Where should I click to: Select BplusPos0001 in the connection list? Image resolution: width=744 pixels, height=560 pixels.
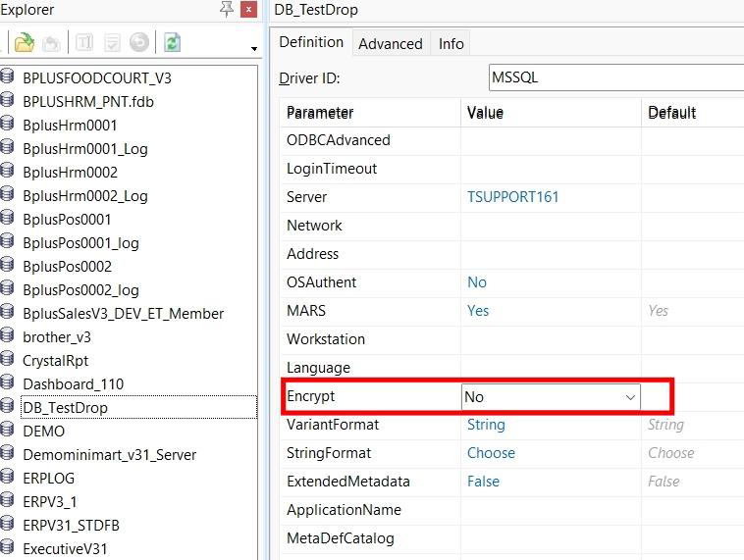tap(67, 219)
